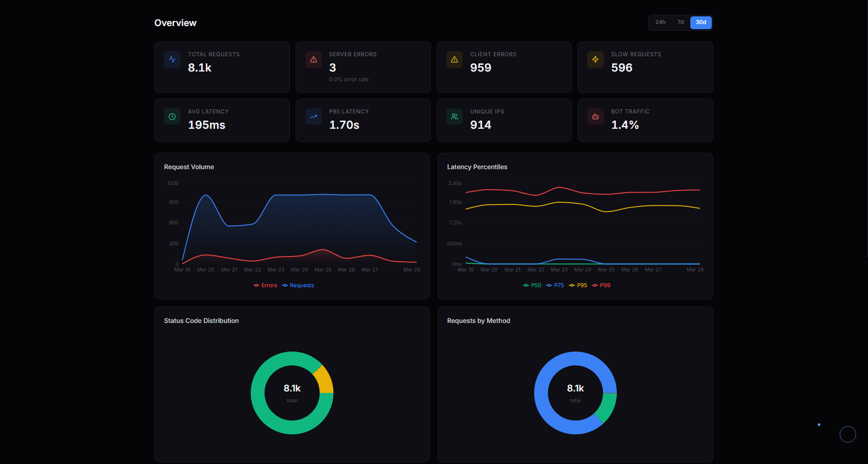
Task: Hide the P75 latency series
Action: pos(555,286)
